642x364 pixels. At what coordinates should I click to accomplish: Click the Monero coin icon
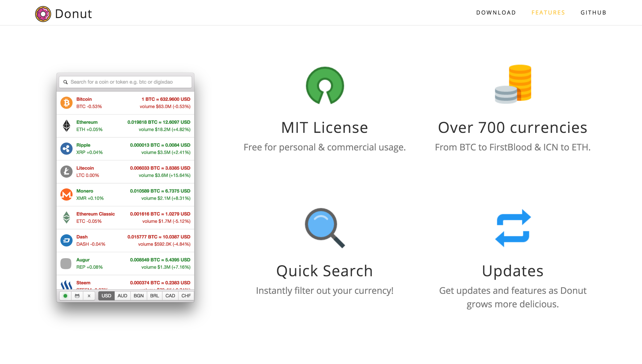pos(66,195)
